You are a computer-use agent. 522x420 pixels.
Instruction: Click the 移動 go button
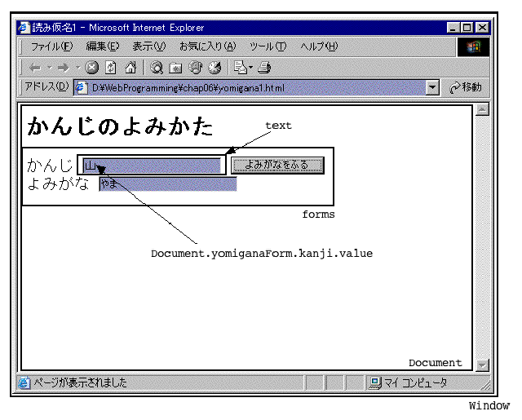466,87
